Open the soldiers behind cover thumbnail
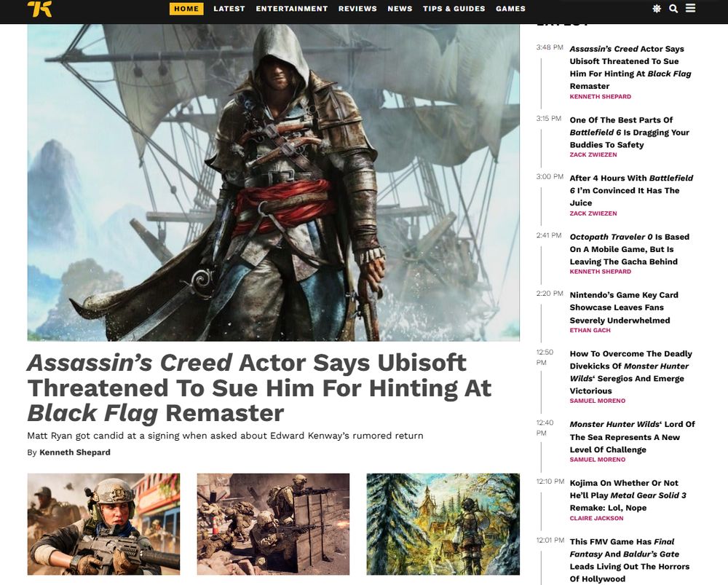This screenshot has height=585, width=728. pos(273,524)
